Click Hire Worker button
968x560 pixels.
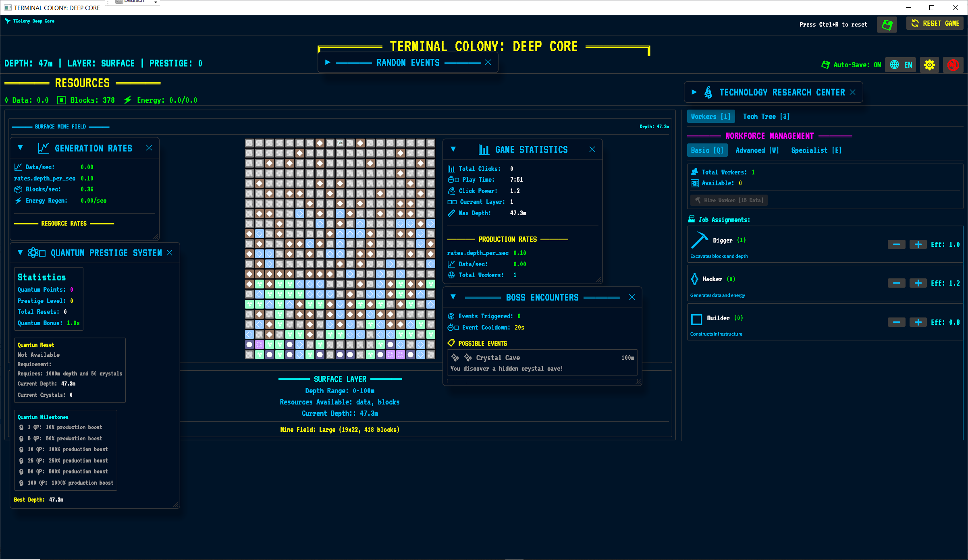pyautogui.click(x=729, y=200)
